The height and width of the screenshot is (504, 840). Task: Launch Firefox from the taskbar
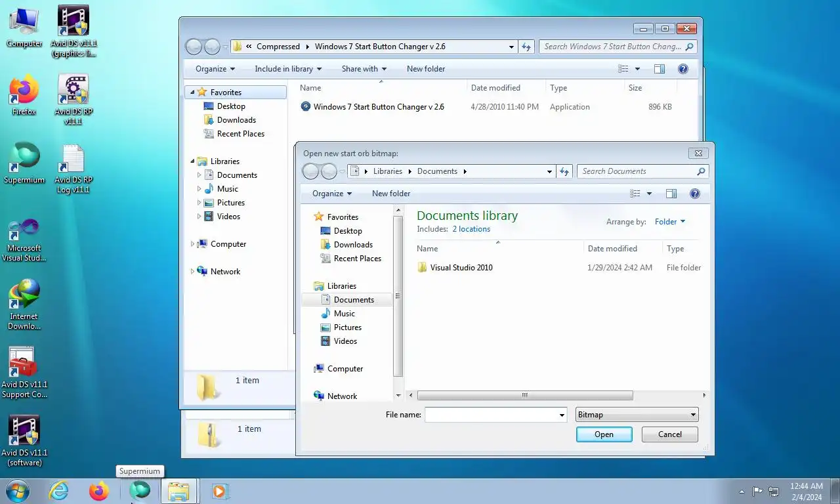coord(99,491)
